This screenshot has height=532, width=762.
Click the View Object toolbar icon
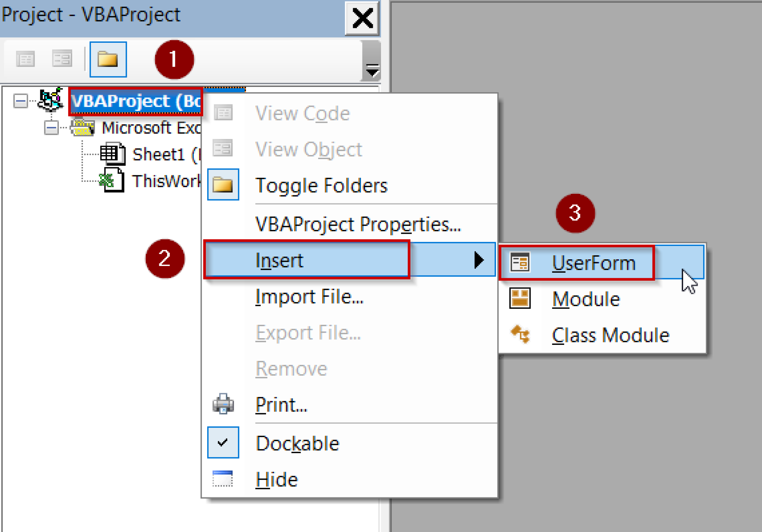point(62,59)
